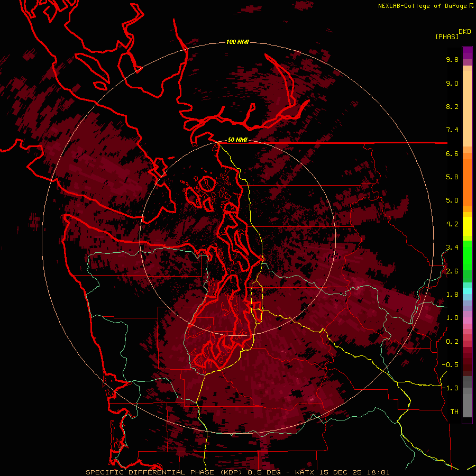This screenshot has width=476, height=476.
Task: Click the 9.0 value on color scale
Action: click(x=452, y=83)
